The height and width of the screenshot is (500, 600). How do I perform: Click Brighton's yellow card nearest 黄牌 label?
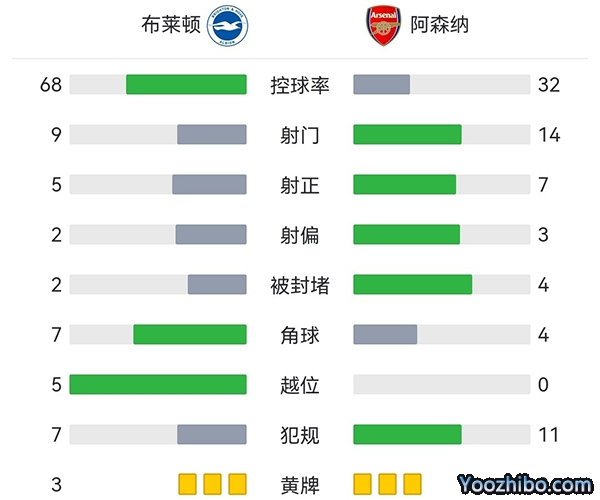coord(237,485)
